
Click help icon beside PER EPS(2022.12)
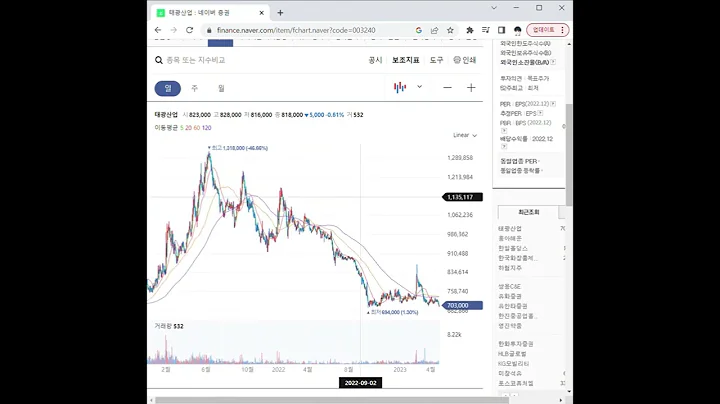(x=553, y=104)
